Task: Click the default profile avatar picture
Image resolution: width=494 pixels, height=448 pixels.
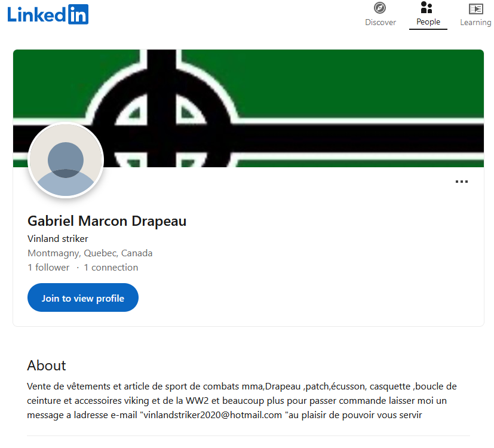Action: tap(66, 159)
